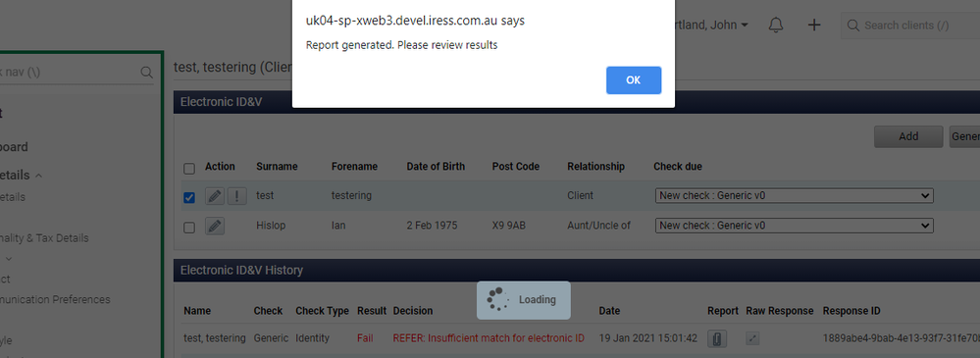Uncheck the checkbox for the 'test' row
This screenshot has width=980, height=358.
click(x=188, y=197)
